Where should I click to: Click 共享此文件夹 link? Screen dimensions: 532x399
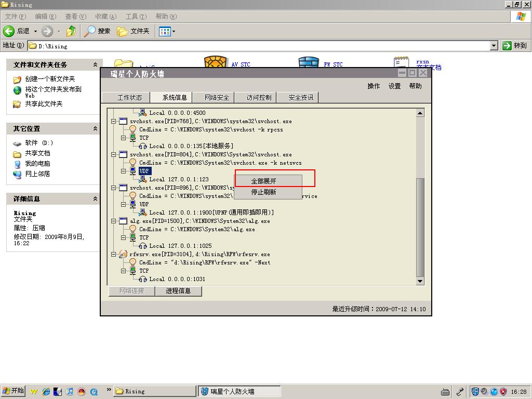point(44,104)
